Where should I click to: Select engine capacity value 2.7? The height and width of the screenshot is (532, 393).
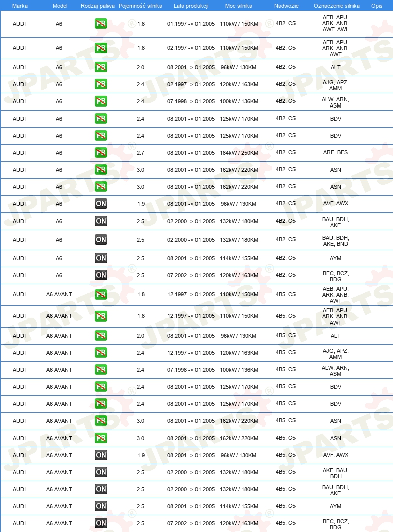pyautogui.click(x=141, y=153)
